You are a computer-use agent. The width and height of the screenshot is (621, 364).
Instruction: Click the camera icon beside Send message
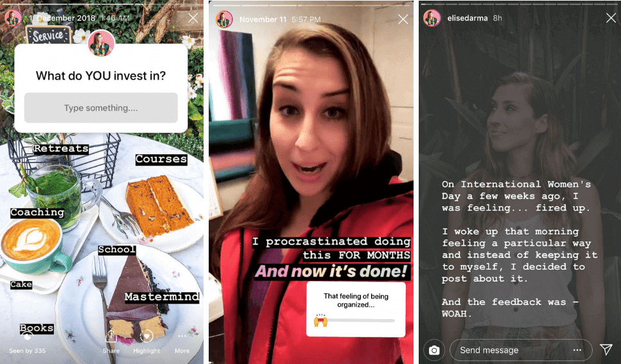434,350
